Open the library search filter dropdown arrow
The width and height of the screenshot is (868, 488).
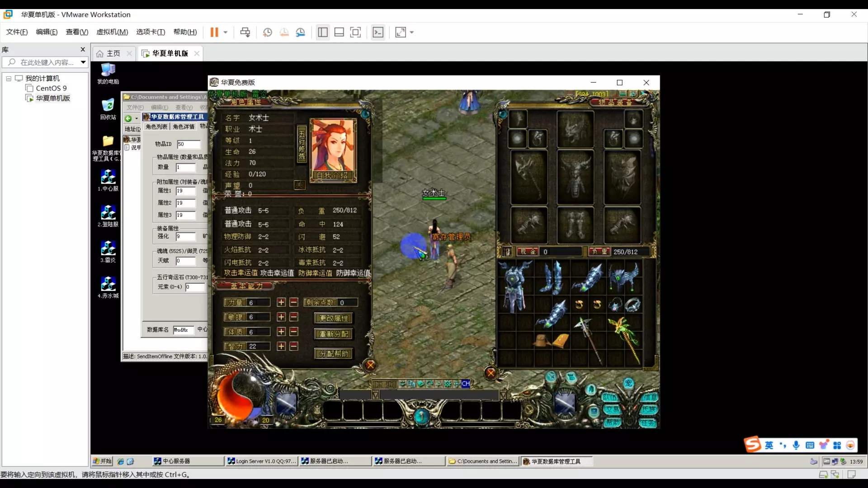pos(83,62)
